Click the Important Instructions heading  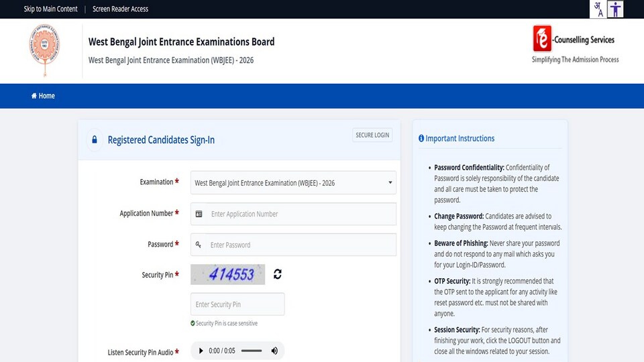(460, 138)
